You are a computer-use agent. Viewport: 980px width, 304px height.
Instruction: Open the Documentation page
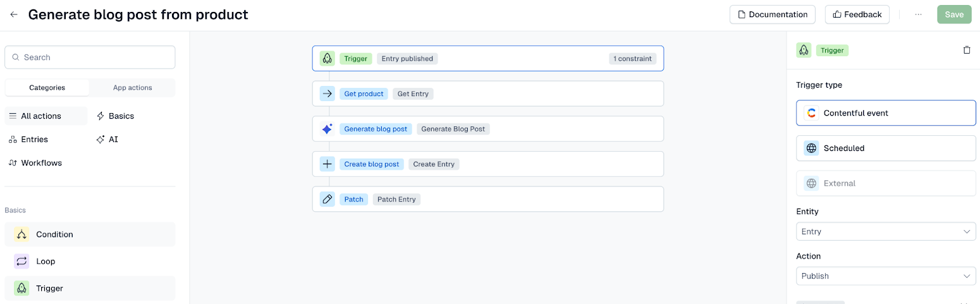coord(772,15)
